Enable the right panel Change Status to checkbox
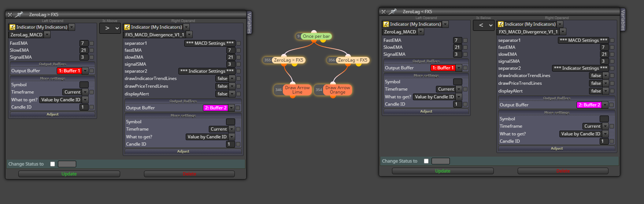The height and width of the screenshot is (204, 644). [x=426, y=161]
